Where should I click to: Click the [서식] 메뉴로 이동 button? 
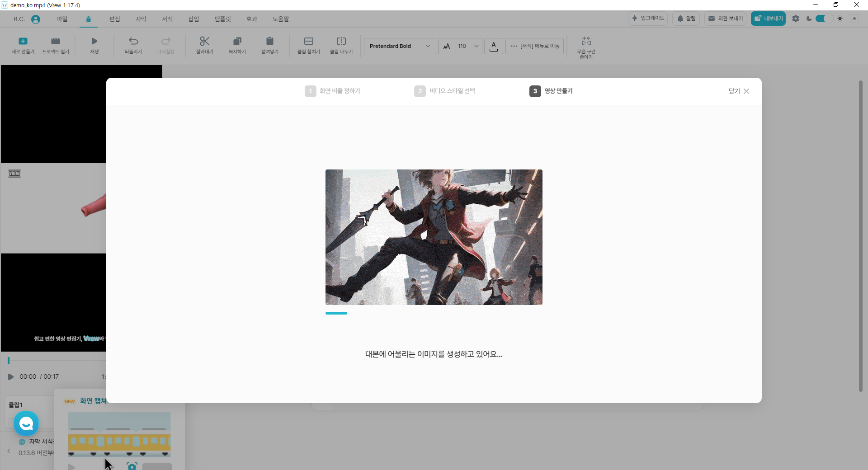534,46
